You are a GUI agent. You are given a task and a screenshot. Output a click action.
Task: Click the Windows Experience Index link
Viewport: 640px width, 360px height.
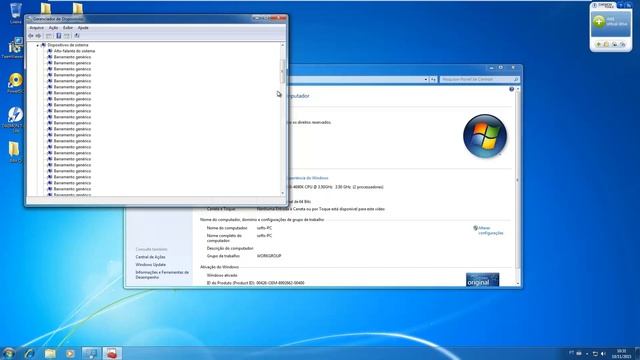(x=309, y=178)
